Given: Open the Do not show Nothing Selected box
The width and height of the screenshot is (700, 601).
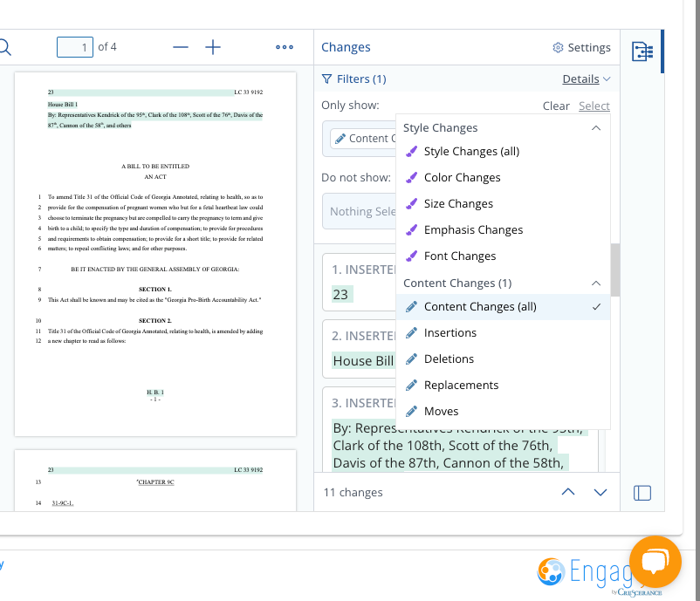Looking at the screenshot, I should (x=360, y=211).
